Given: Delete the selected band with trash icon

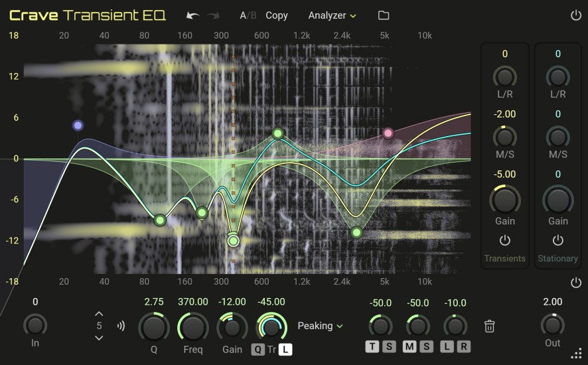Looking at the screenshot, I should coord(490,326).
